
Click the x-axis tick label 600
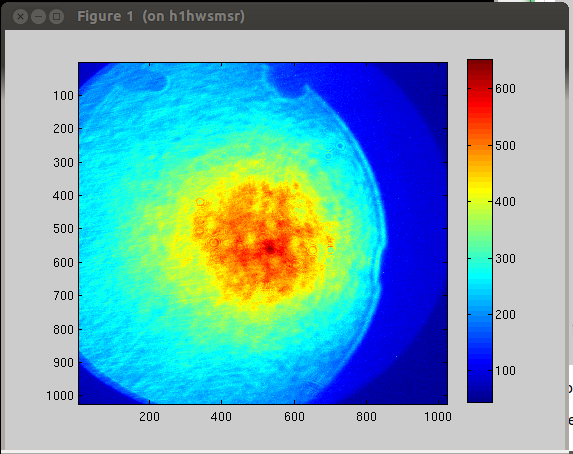(294, 417)
